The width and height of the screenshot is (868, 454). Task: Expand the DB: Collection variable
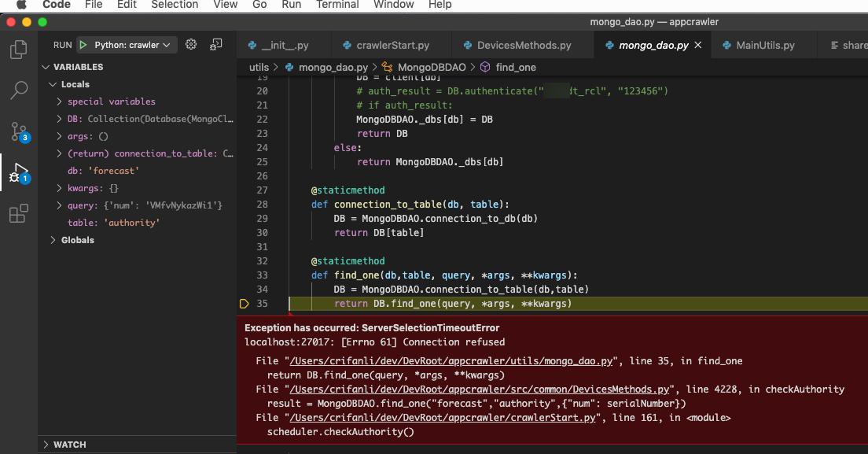click(x=59, y=119)
